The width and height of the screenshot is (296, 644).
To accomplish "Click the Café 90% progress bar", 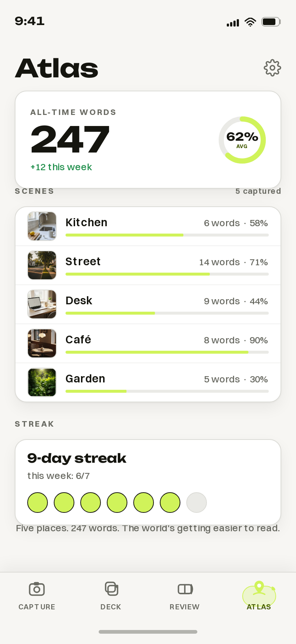I will pyautogui.click(x=167, y=352).
